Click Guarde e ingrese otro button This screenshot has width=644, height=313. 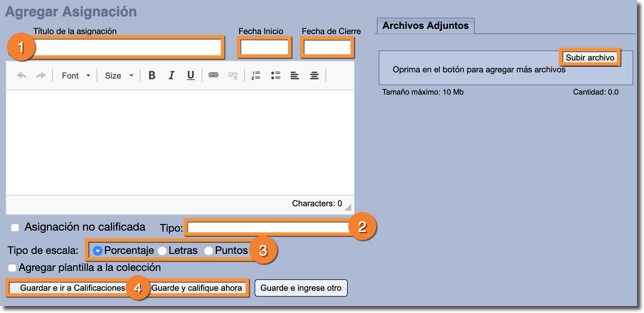[301, 288]
